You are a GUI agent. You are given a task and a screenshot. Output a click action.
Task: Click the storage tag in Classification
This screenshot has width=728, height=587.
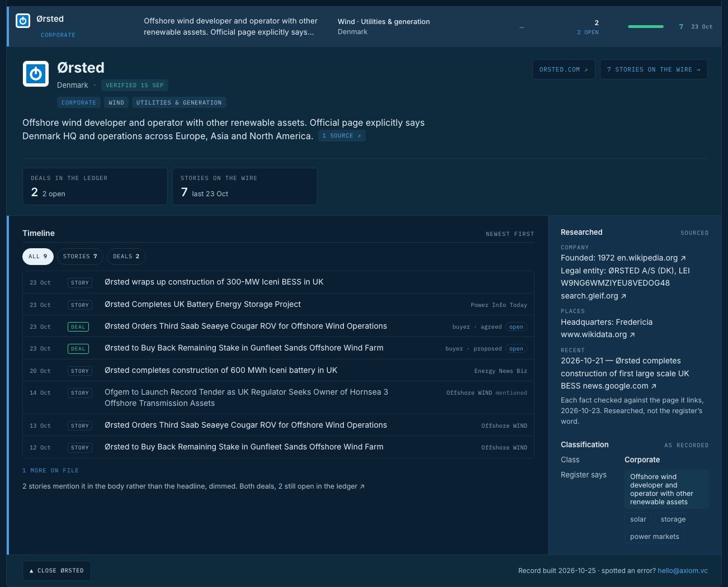[673, 519]
